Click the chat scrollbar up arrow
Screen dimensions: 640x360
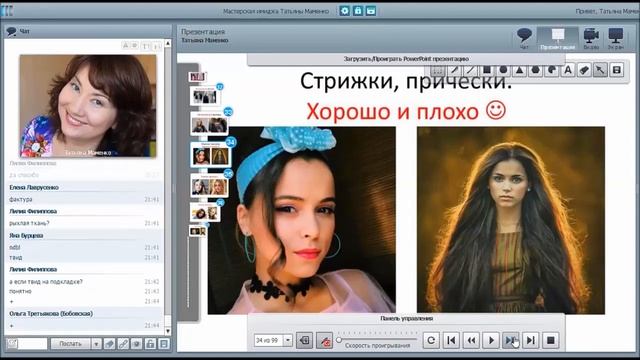(x=168, y=43)
